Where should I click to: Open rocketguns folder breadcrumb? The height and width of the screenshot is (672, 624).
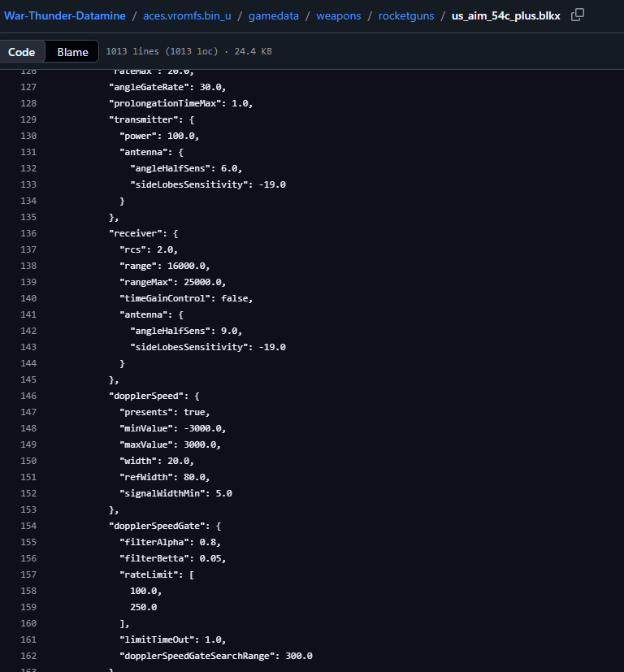tap(406, 16)
